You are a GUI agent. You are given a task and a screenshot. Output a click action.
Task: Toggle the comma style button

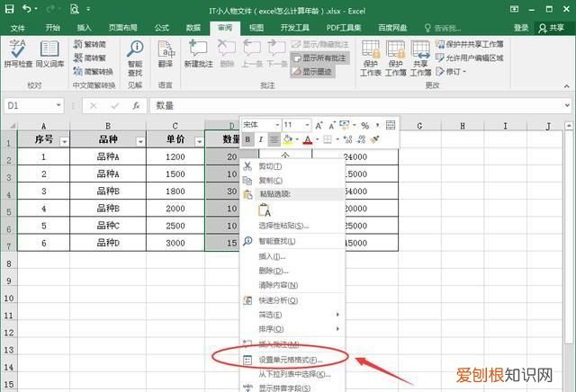point(377,126)
